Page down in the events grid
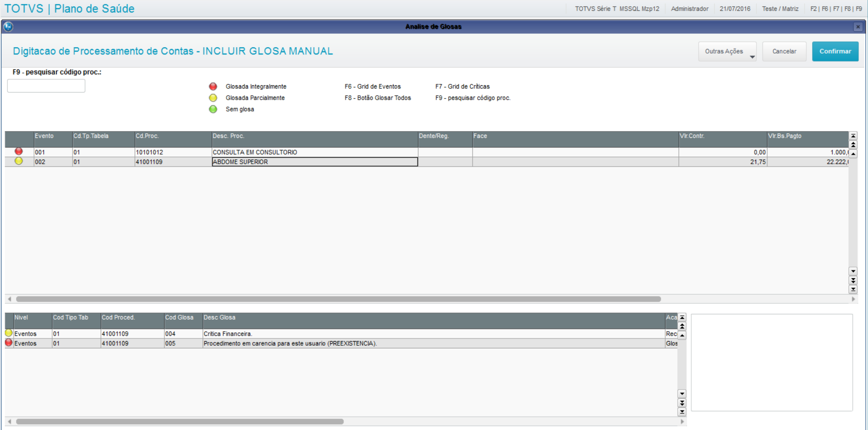Viewport: 868px width, 430px height. point(853,280)
